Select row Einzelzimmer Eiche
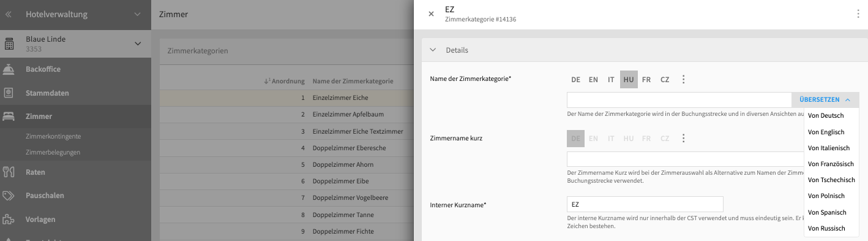868x241 pixels. tap(286, 98)
